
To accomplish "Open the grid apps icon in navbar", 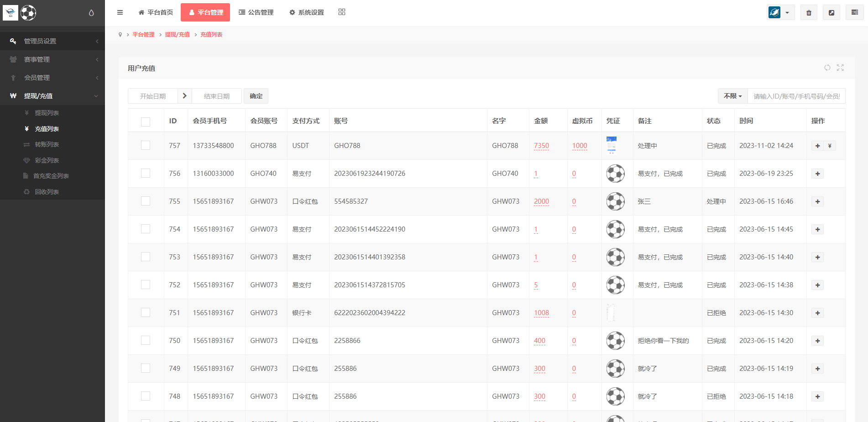I will [342, 12].
